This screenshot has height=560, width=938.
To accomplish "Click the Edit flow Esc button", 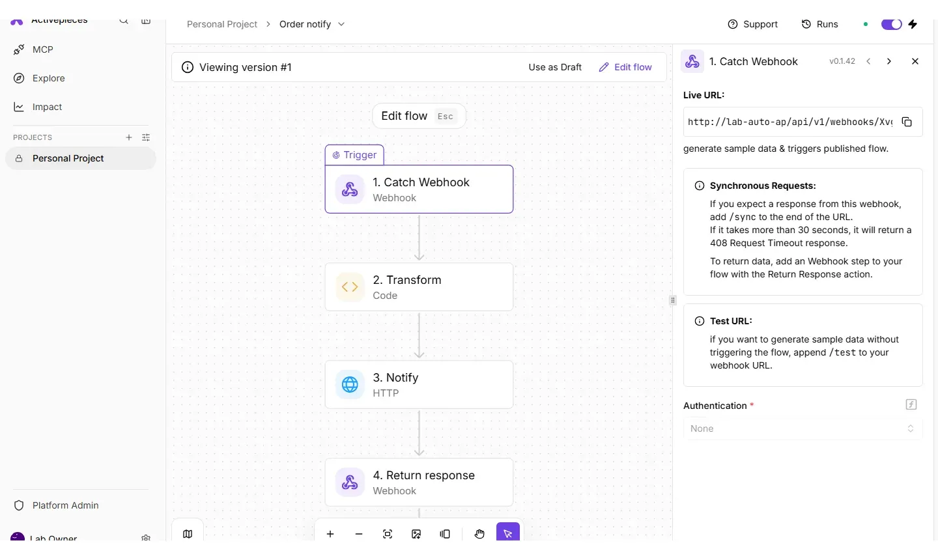I will pyautogui.click(x=419, y=116).
